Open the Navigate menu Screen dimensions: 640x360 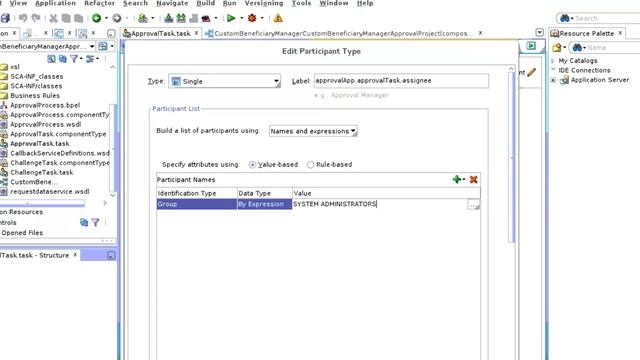point(172,3)
